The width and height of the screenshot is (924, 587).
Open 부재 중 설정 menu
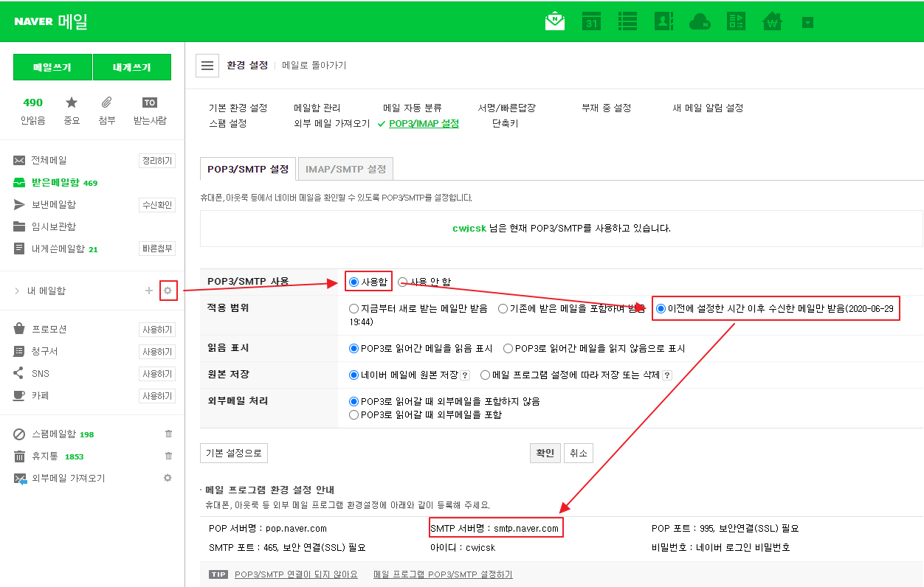(607, 108)
